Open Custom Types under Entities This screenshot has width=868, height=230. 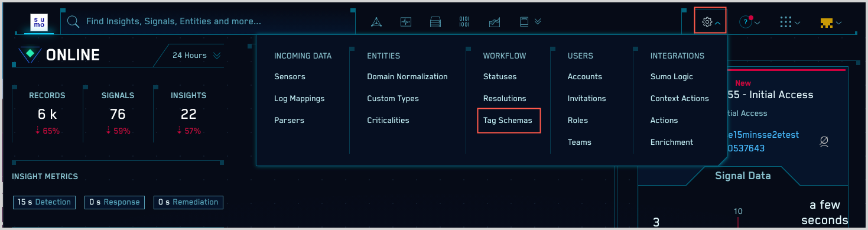pyautogui.click(x=393, y=98)
